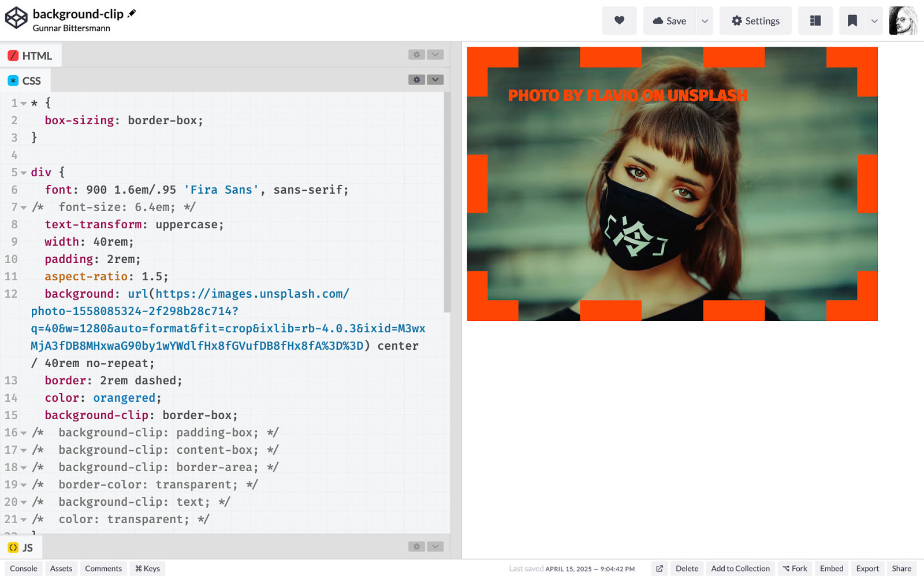Screen dimensions: 924x578
Task: Fold the comment at line 19
Action: click(x=24, y=485)
